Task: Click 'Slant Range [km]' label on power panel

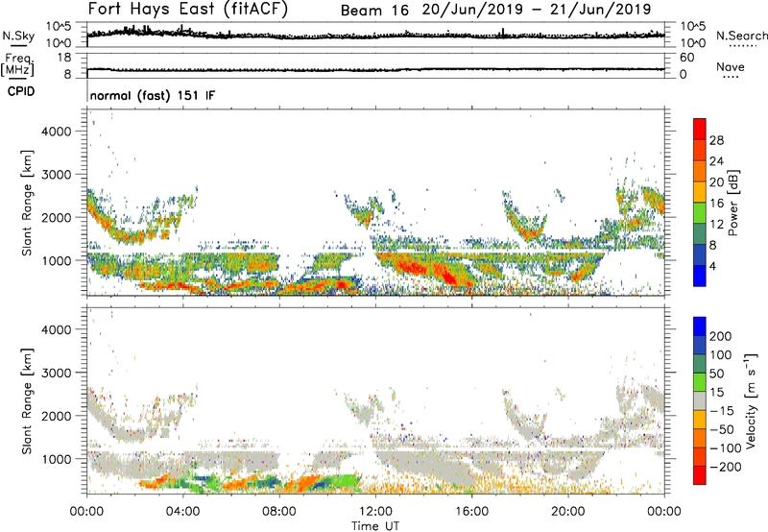Action: [27, 203]
